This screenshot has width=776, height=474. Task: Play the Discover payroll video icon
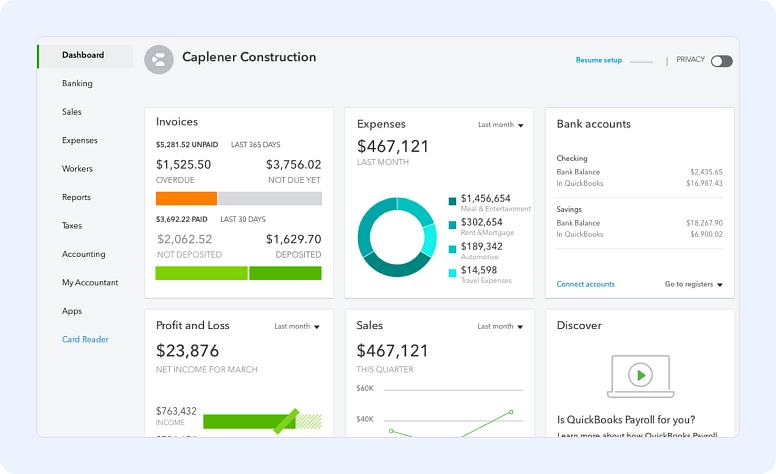click(640, 375)
